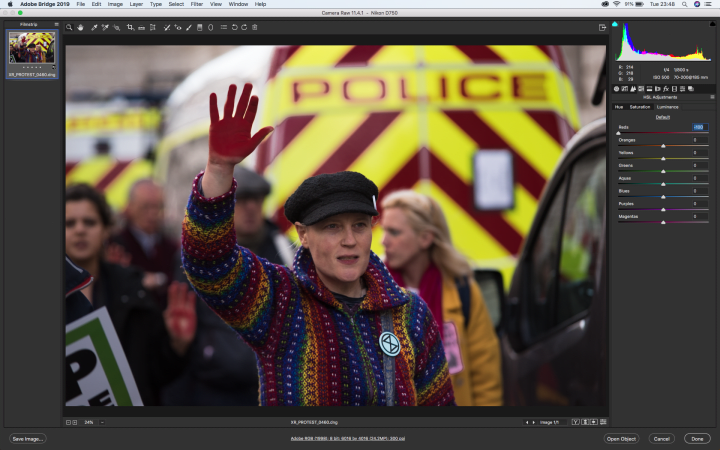Switch to the Hue tab
Image resolution: width=720 pixels, height=450 pixels.
coord(619,107)
